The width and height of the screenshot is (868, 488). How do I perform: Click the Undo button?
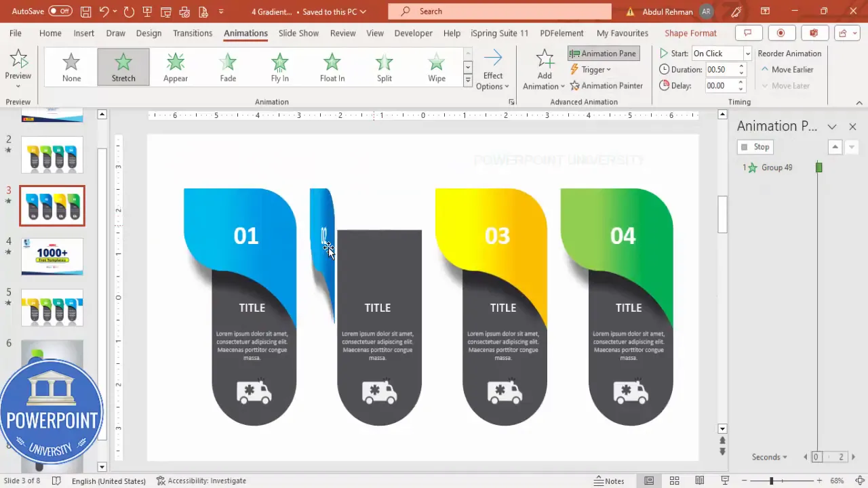pyautogui.click(x=103, y=11)
